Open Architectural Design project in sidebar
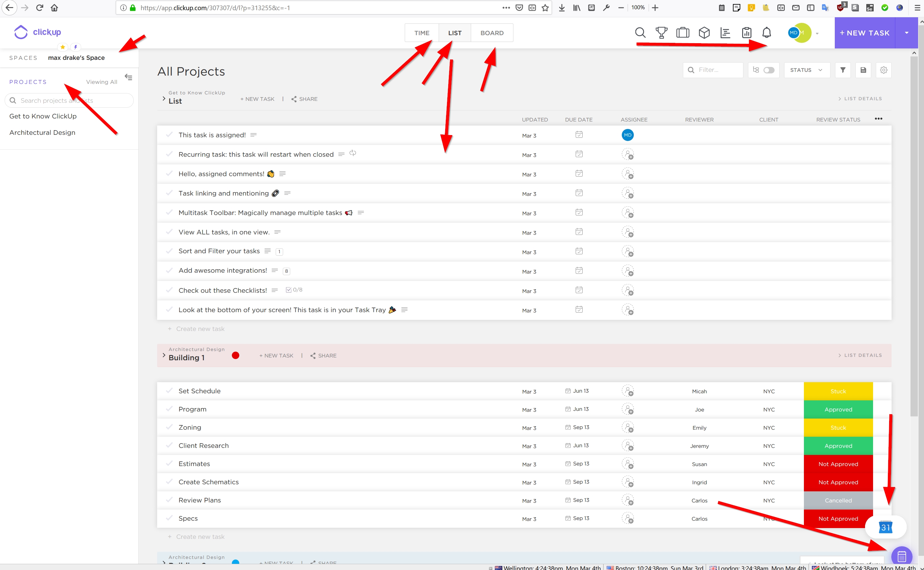Screen dimensions: 924x570 pyautogui.click(x=42, y=132)
